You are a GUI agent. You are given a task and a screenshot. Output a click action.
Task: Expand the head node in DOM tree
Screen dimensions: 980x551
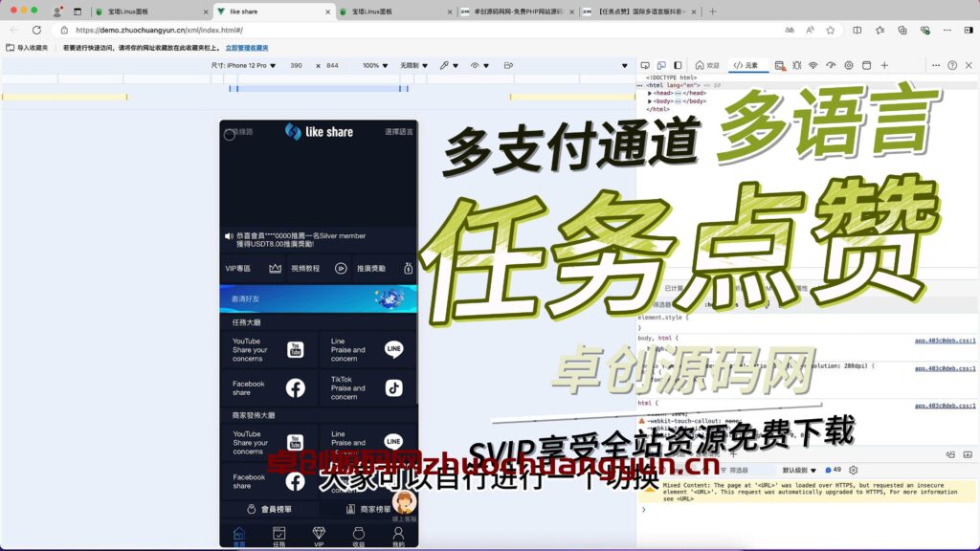[x=650, y=93]
